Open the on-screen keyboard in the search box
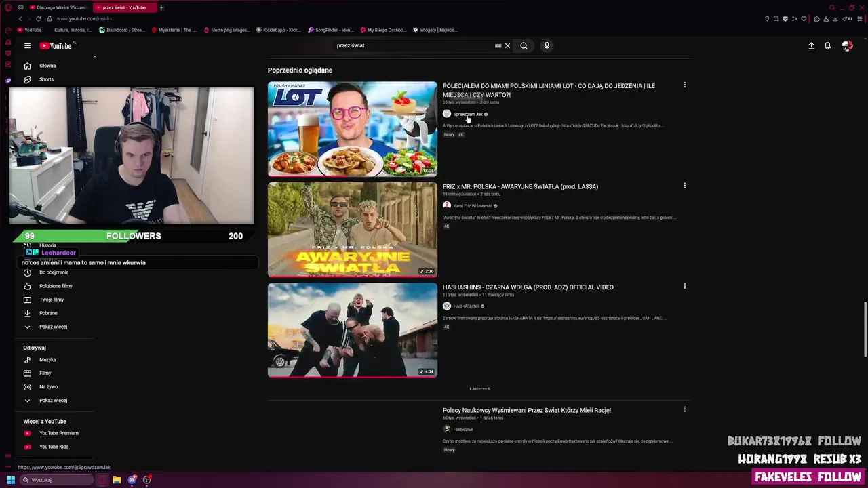868x488 pixels. [498, 46]
